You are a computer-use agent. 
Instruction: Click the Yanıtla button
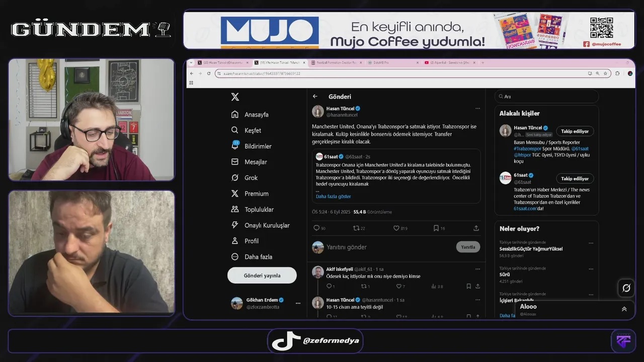click(468, 247)
